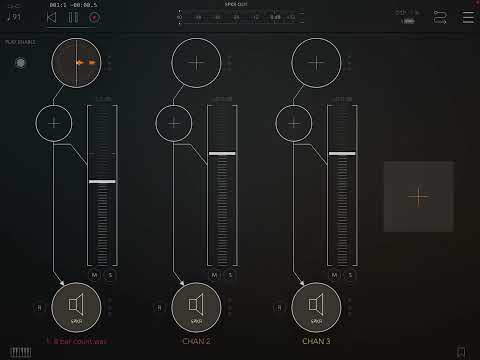480x360 pixels.
Task: Click the CHAN 3 volume fader handle
Action: (x=342, y=153)
